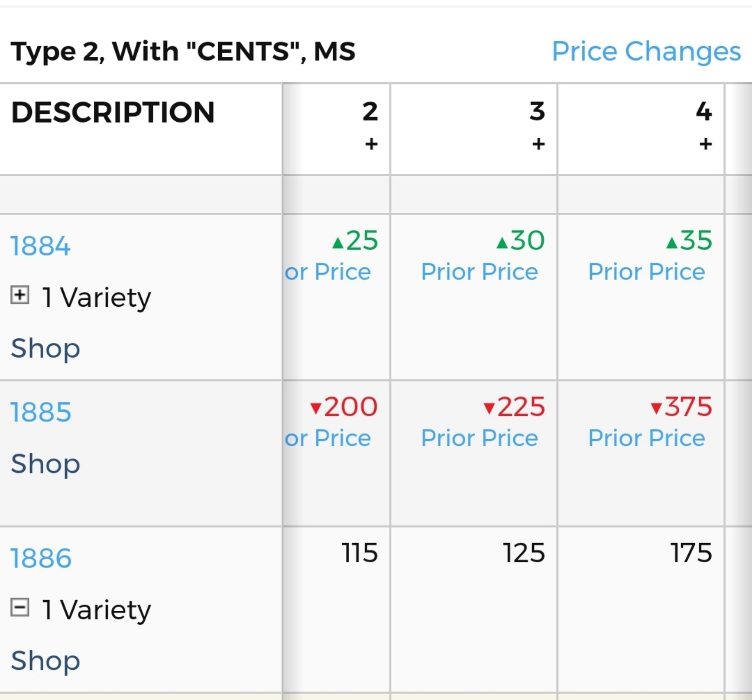Open the Price Changes link

coord(646,51)
